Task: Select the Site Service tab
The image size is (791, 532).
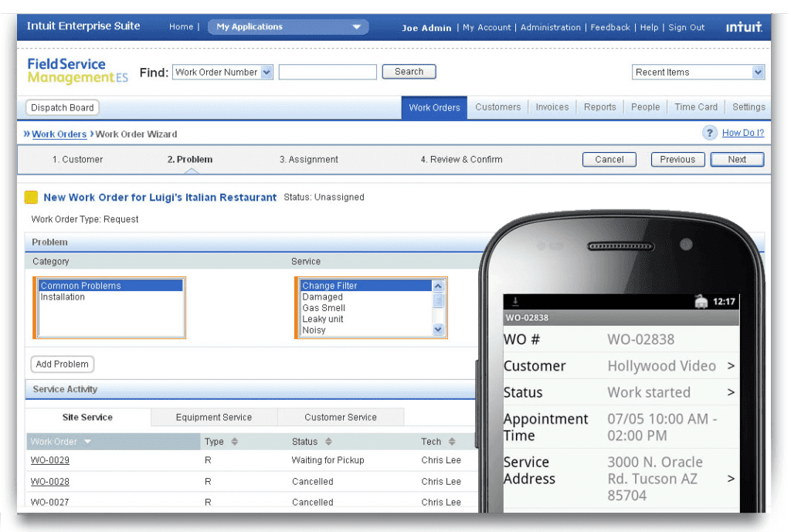Action: tap(88, 417)
